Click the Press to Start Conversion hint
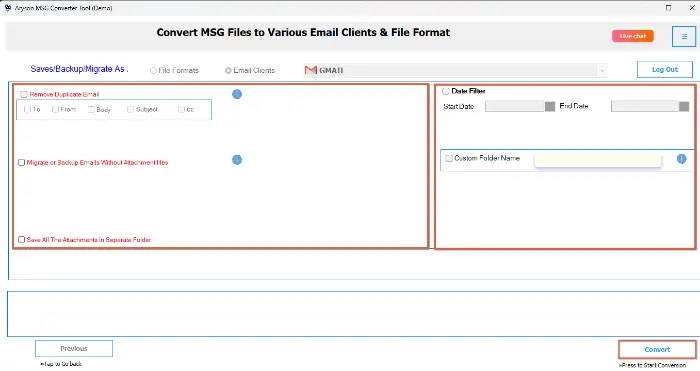This screenshot has height=371, width=700. click(x=652, y=365)
